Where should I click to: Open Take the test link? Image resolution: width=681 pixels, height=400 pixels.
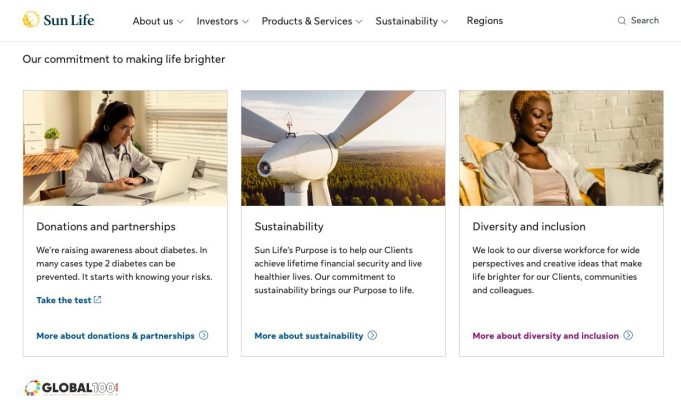(x=63, y=300)
